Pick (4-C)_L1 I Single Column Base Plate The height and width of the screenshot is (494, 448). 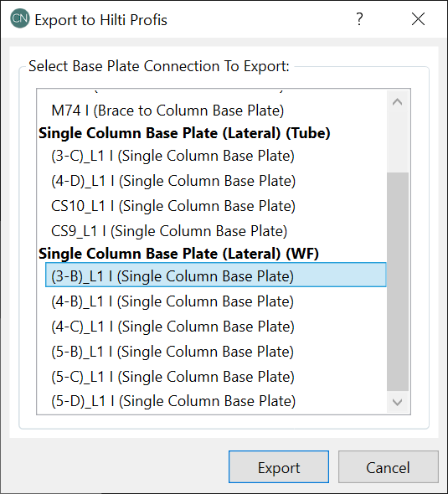tap(173, 327)
